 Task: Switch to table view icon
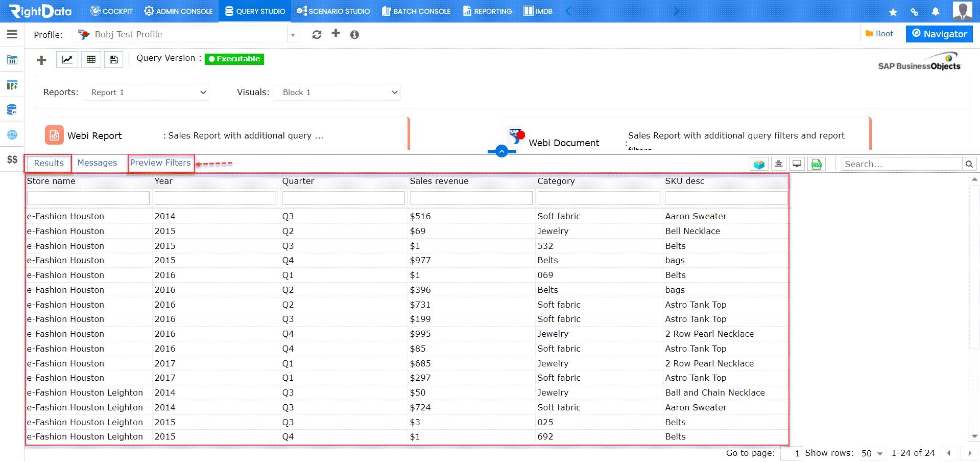pyautogui.click(x=91, y=59)
